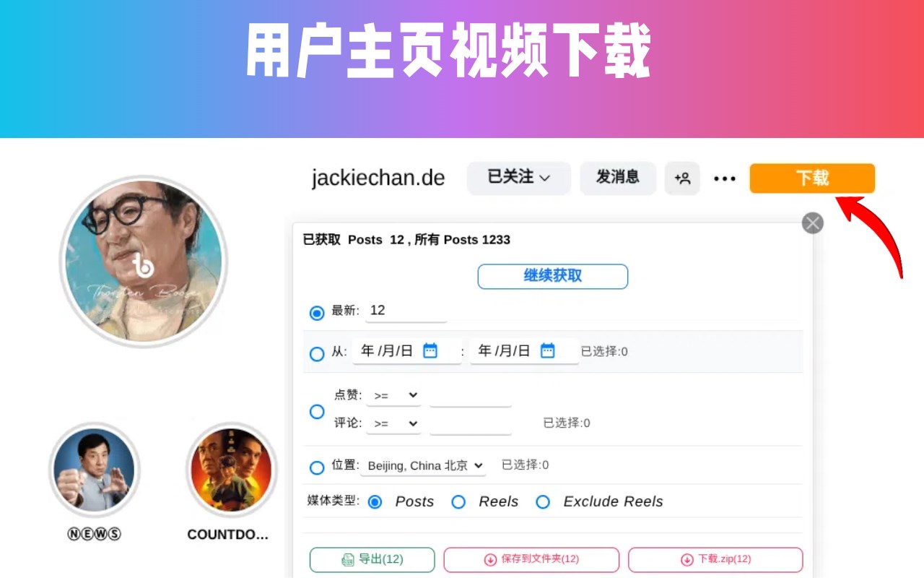Open the start date calendar picker icon
924x578 pixels.
pyautogui.click(x=430, y=351)
